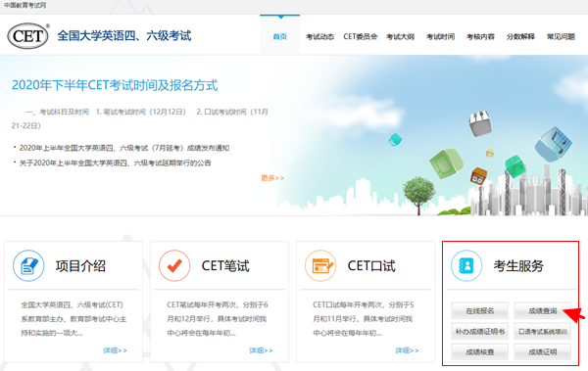Click the CET笔试 checkmark icon
The height and width of the screenshot is (371, 588).
coord(174,265)
